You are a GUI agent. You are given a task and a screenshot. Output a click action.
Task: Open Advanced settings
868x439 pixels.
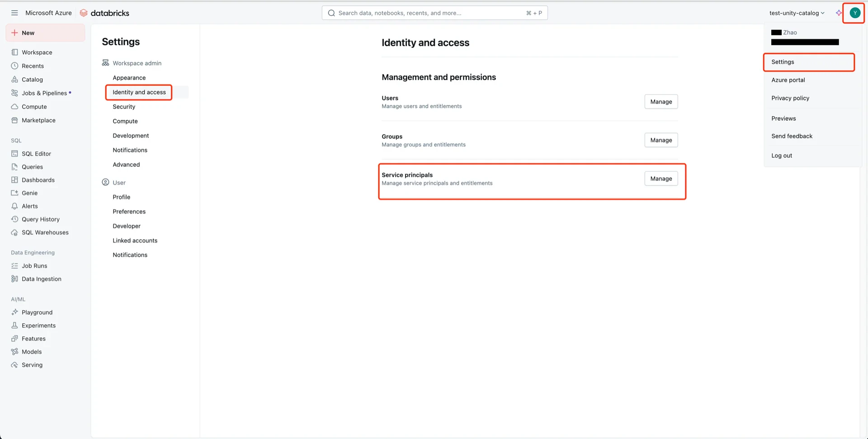pyautogui.click(x=126, y=165)
